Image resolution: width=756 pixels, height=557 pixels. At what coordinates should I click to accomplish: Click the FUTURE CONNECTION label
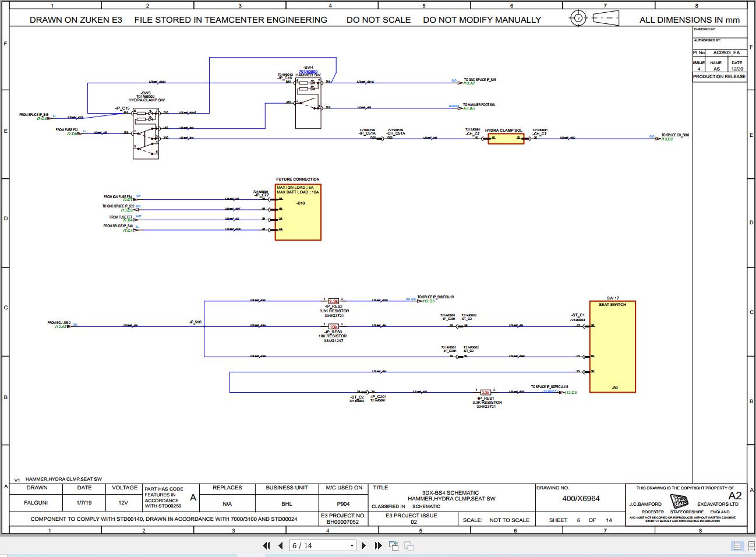298,179
